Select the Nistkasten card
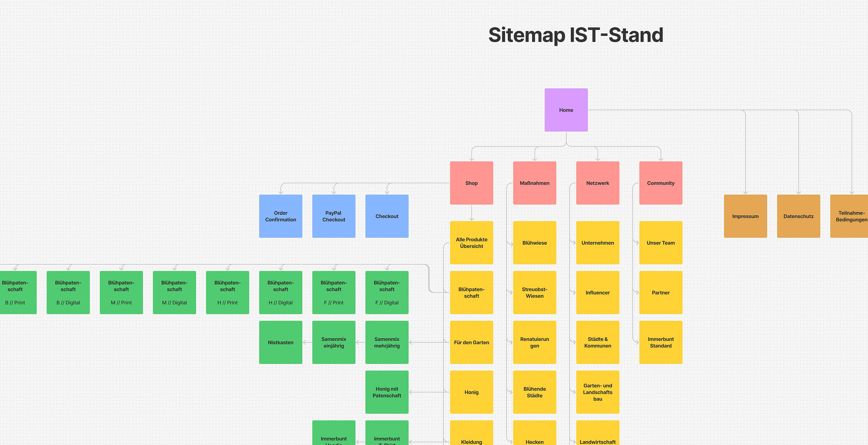Viewport: 868px width, 445px height. tap(281, 342)
